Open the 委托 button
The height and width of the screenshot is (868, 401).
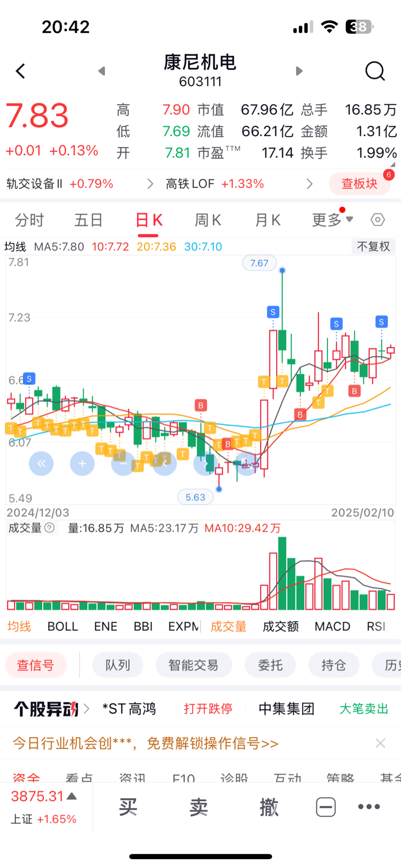(270, 665)
